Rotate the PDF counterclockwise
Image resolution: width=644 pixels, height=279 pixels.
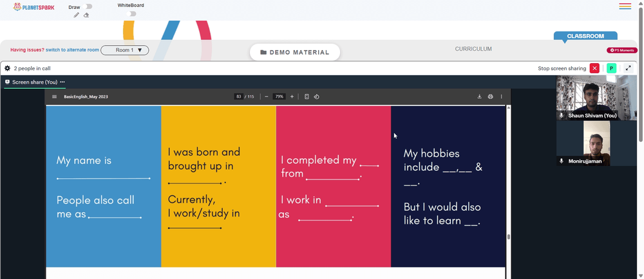317,96
